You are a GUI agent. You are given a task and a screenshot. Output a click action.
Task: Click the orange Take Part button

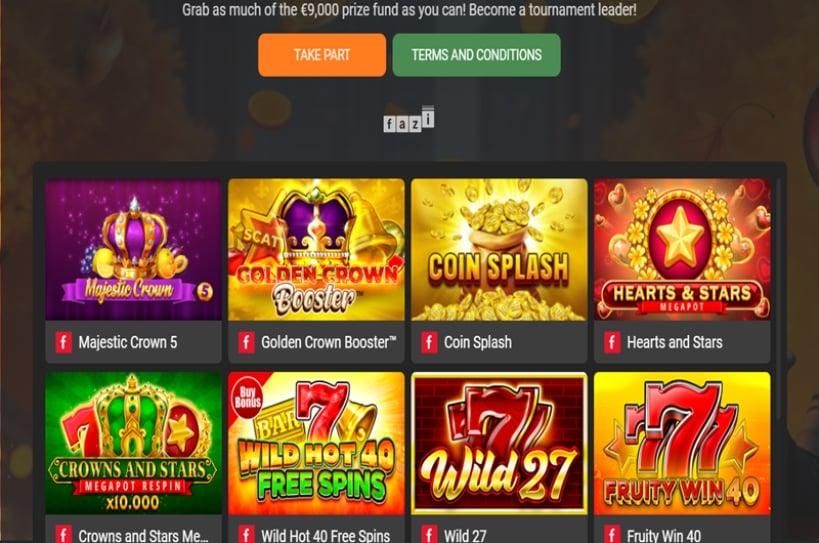322,55
